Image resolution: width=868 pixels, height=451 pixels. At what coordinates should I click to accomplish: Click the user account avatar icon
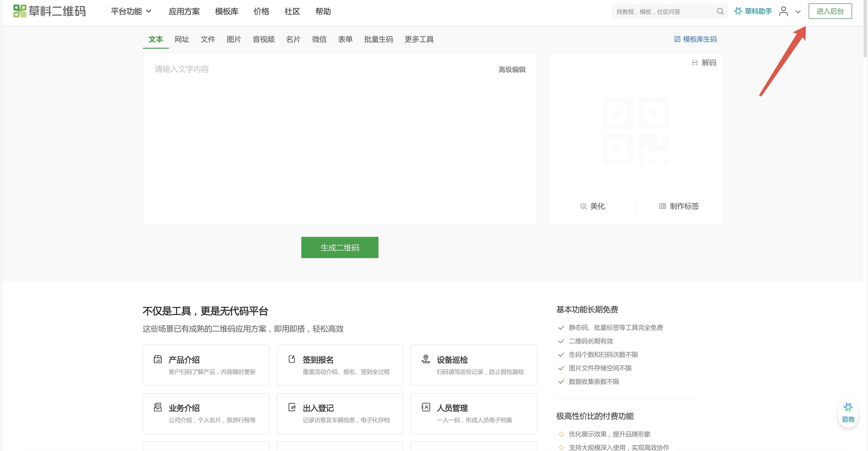[x=783, y=11]
